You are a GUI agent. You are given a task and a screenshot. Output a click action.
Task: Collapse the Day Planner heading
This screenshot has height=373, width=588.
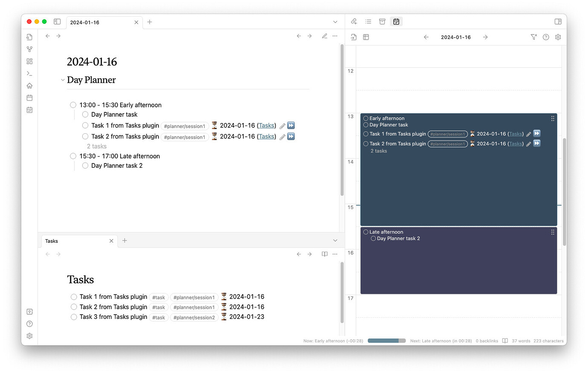63,80
